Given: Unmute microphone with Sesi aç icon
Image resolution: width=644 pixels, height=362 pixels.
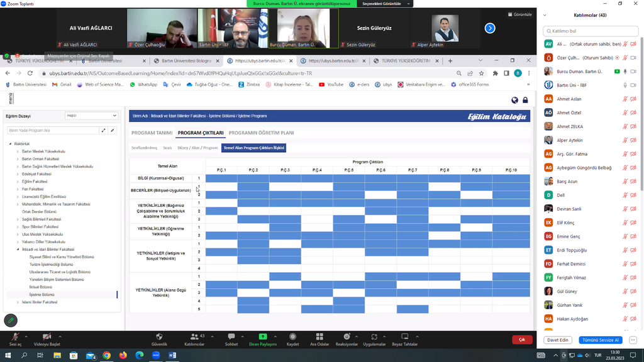Looking at the screenshot, I should pyautogui.click(x=14, y=337).
